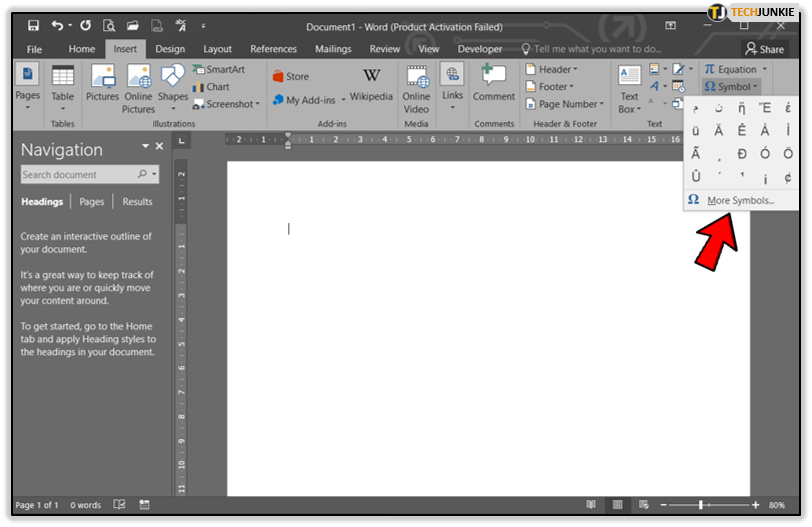This screenshot has width=812, height=527.
Task: Open the Quick Access toolbar customize arrow
Action: click(x=203, y=26)
